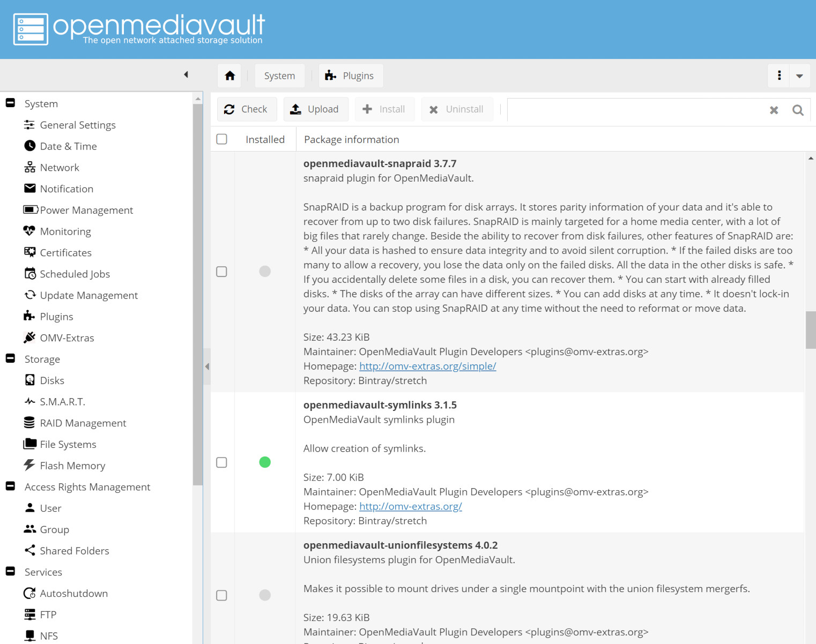Open the vertical three-dots menu
The height and width of the screenshot is (644, 816).
[x=779, y=76]
